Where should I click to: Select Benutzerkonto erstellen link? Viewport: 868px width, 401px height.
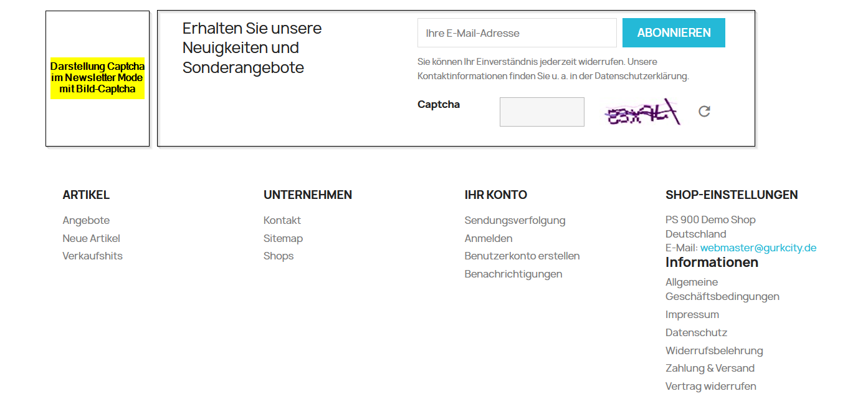pos(522,256)
